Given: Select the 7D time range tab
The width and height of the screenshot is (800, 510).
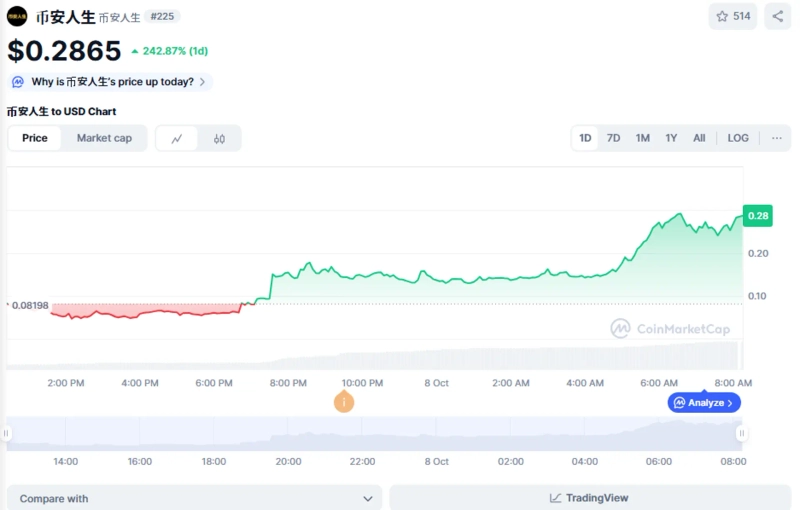Looking at the screenshot, I should click(x=614, y=138).
